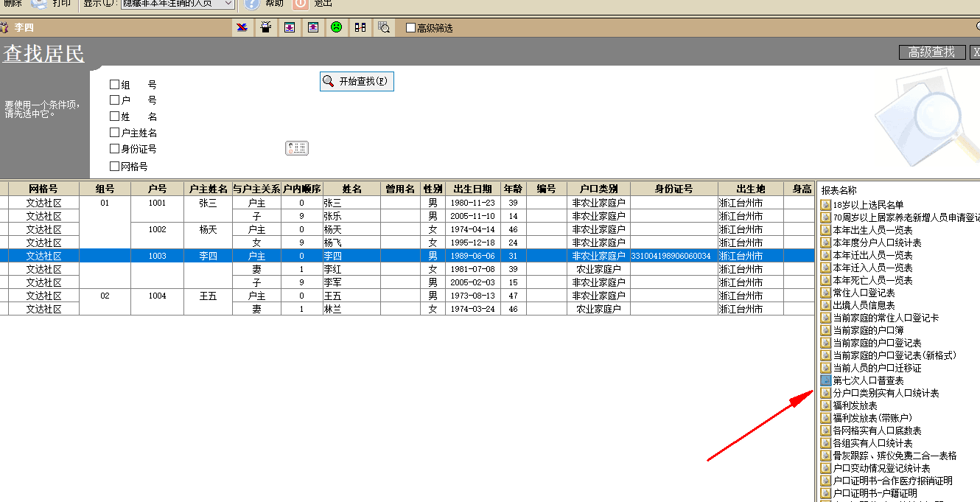Viewport: 980px width, 502px height.
Task: Check the 身份证号 search condition box
Action: point(114,149)
